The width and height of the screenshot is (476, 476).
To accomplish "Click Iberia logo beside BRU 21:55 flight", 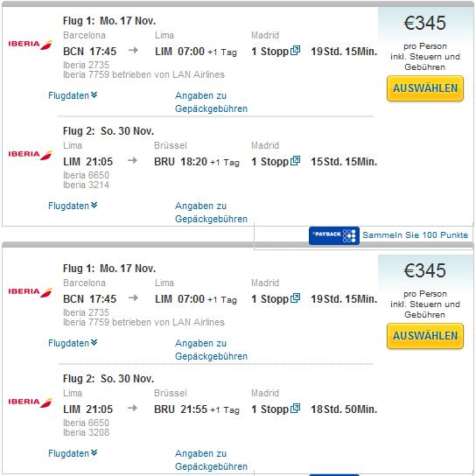I will (31, 402).
